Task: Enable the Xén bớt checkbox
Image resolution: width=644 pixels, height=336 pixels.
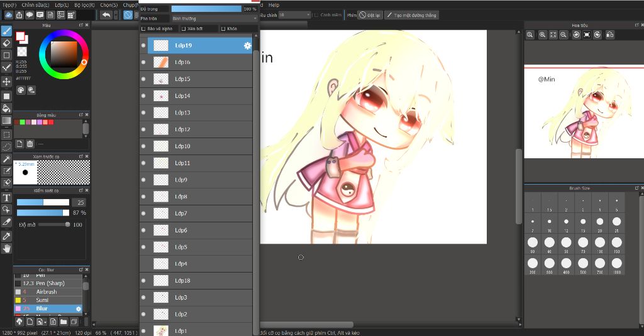Action: click(x=184, y=29)
